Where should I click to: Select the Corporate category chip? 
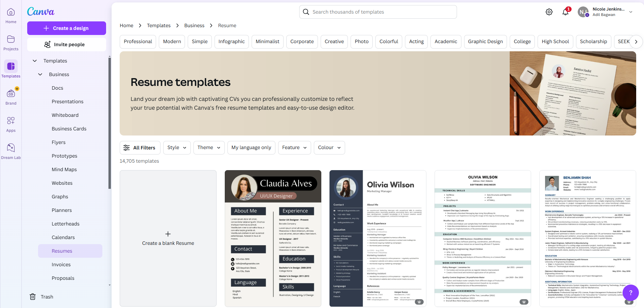pos(302,42)
